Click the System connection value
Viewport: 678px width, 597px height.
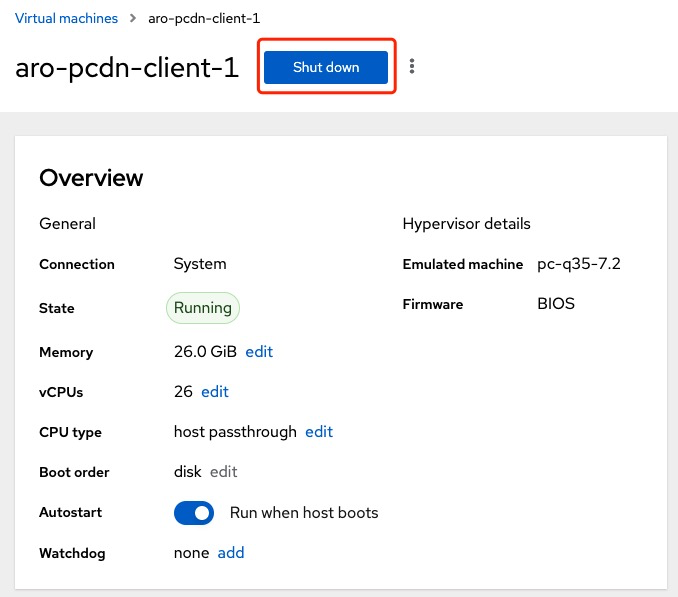tap(200, 264)
